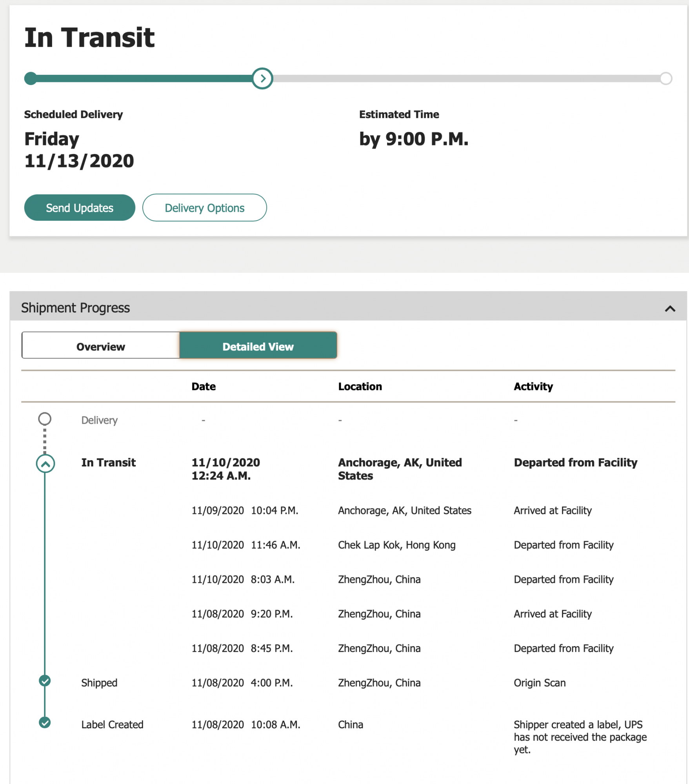Viewport: 689px width, 784px height.
Task: Click ZhengZhou, China in 8:03 A.M. row
Action: click(x=379, y=579)
